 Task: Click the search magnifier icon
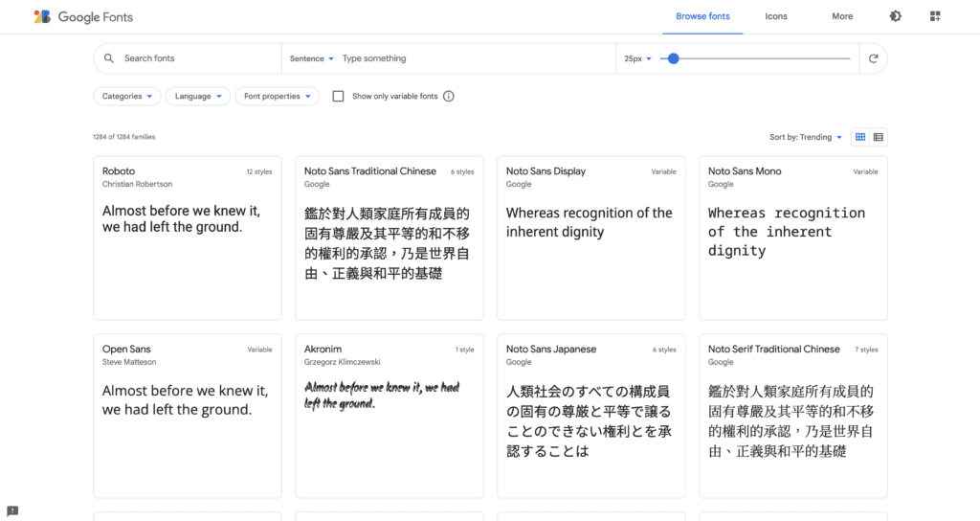[109, 58]
